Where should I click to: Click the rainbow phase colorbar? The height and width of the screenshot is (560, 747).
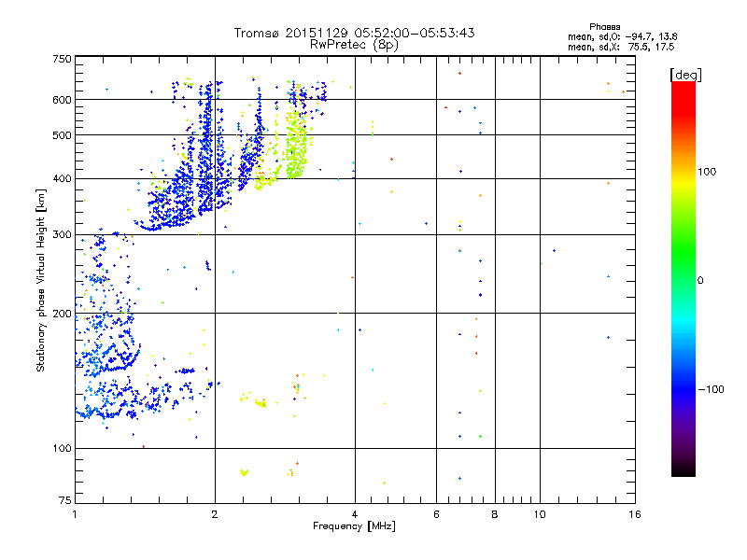pyautogui.click(x=684, y=278)
